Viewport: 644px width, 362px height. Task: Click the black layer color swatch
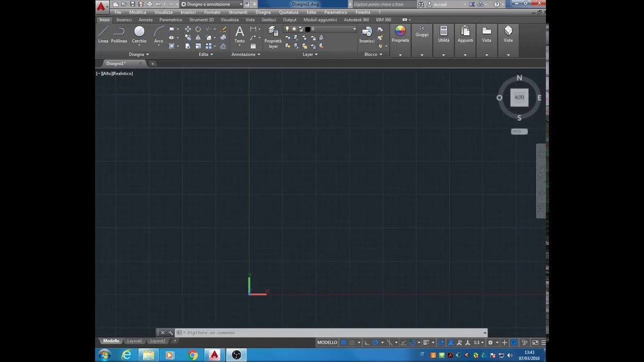click(307, 29)
